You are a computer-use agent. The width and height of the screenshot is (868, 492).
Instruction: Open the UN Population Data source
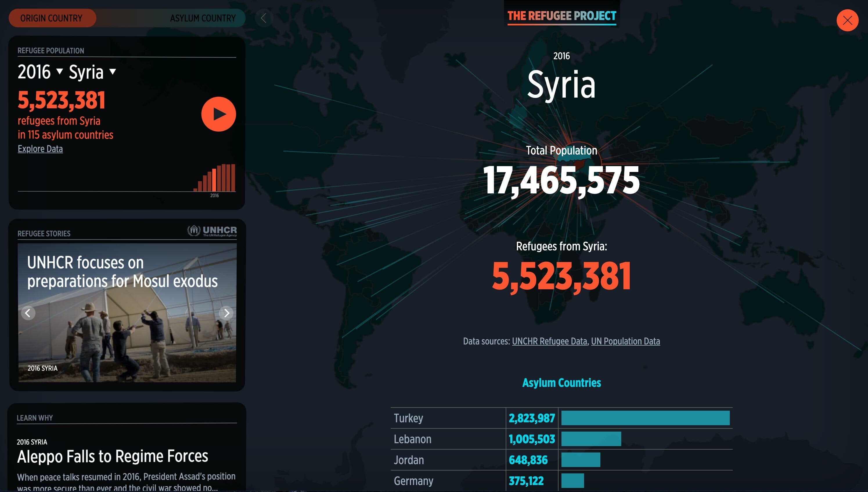tap(626, 341)
